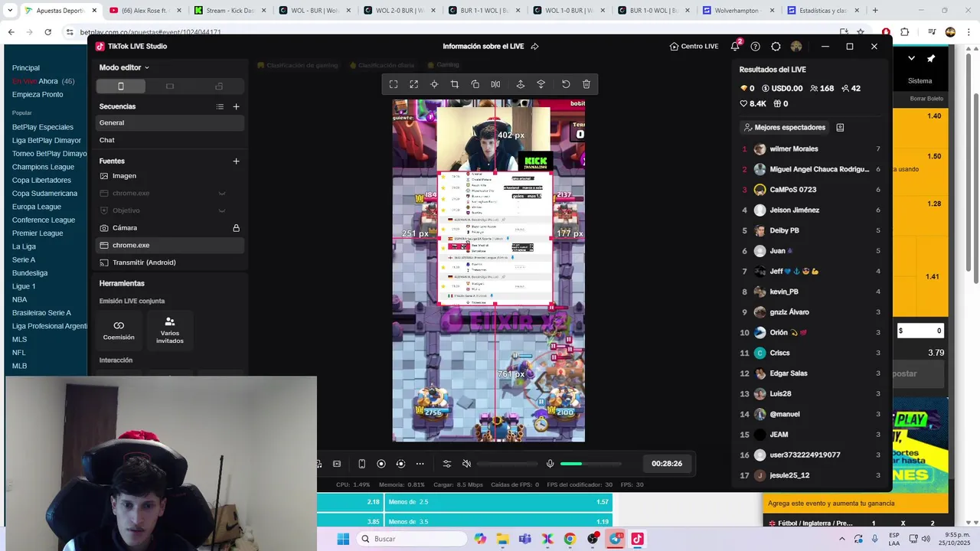Click the Chrome icon in taskbar
The width and height of the screenshot is (980, 551).
570,539
